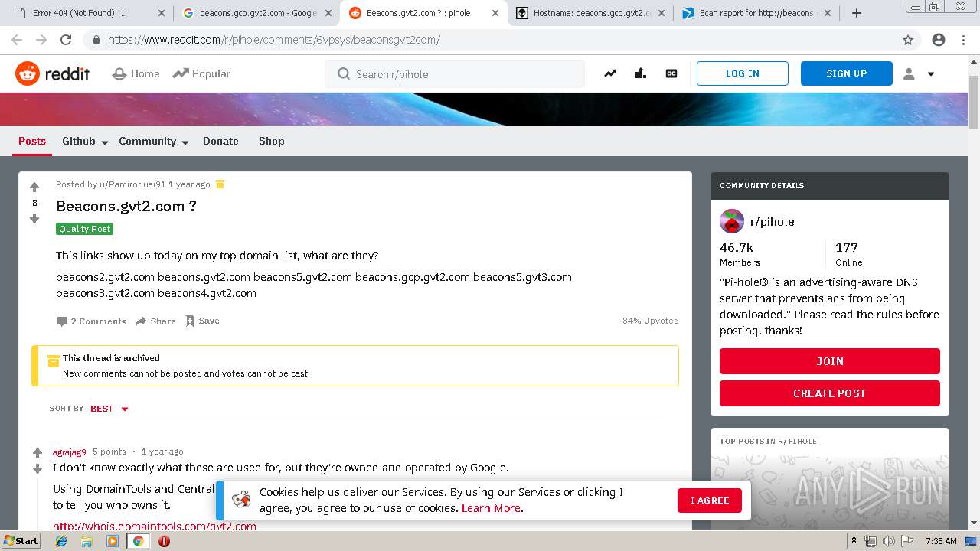
Task: Click the volume icon in system tray
Action: pos(889,541)
